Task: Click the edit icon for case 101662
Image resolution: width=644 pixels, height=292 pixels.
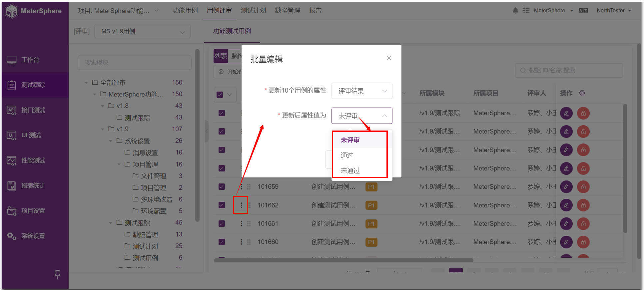Action: point(566,205)
